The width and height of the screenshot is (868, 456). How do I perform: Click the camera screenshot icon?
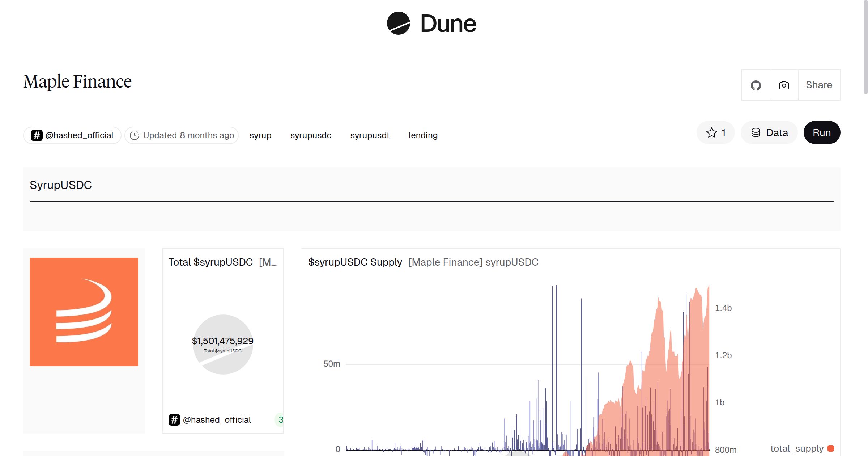(x=783, y=85)
